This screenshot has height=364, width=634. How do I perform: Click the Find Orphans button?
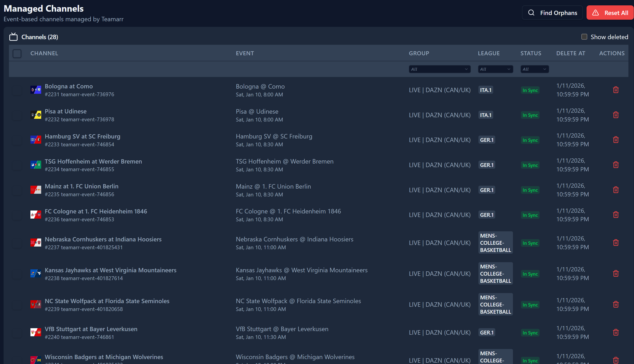pyautogui.click(x=552, y=13)
